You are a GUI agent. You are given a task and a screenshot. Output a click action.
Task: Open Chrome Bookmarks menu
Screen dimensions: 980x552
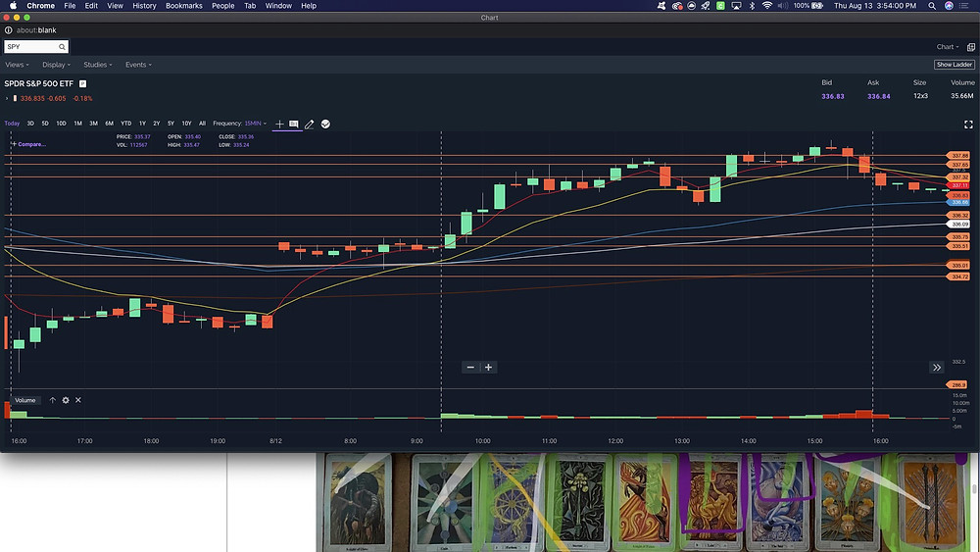point(184,6)
